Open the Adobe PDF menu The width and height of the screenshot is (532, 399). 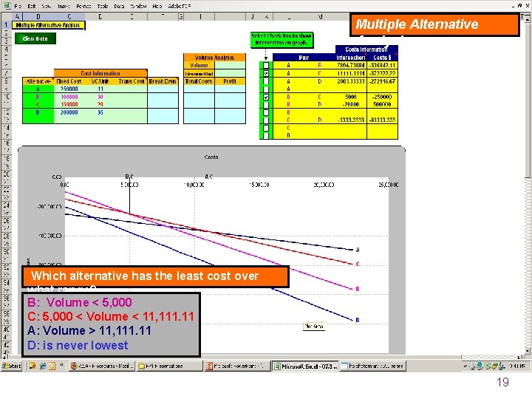pyautogui.click(x=180, y=6)
